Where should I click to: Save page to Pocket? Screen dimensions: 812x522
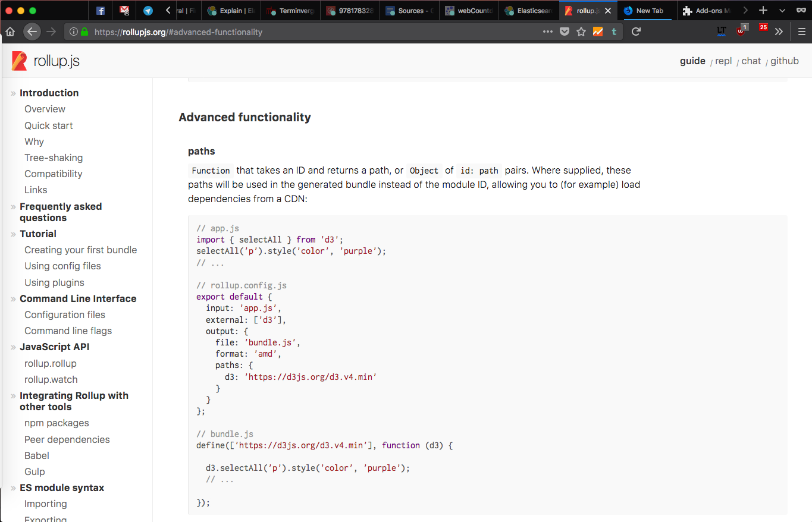tap(565, 32)
